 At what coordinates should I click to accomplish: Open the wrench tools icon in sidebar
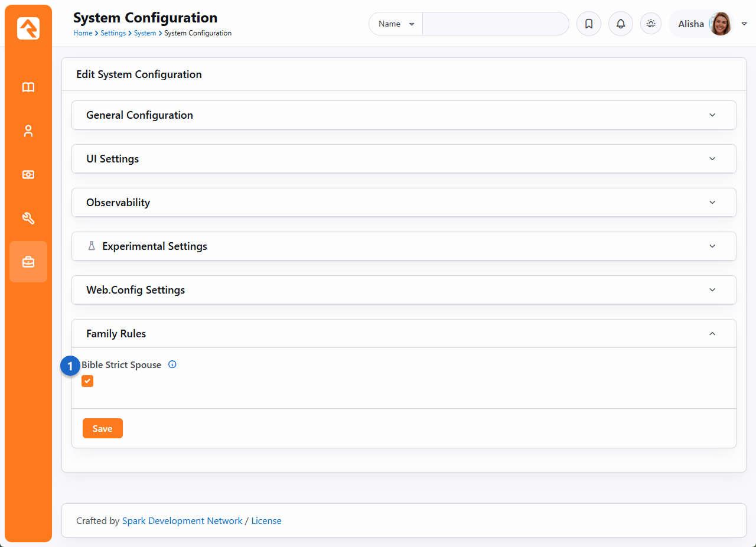(28, 219)
